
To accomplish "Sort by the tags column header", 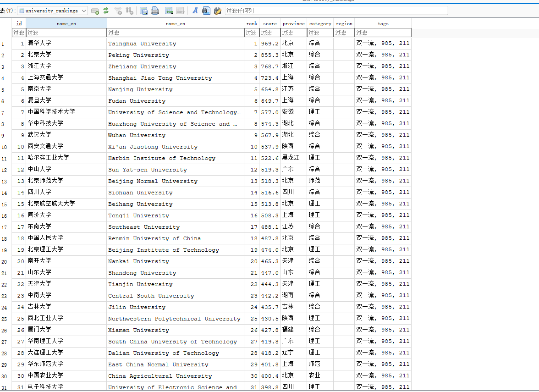I will point(383,23).
